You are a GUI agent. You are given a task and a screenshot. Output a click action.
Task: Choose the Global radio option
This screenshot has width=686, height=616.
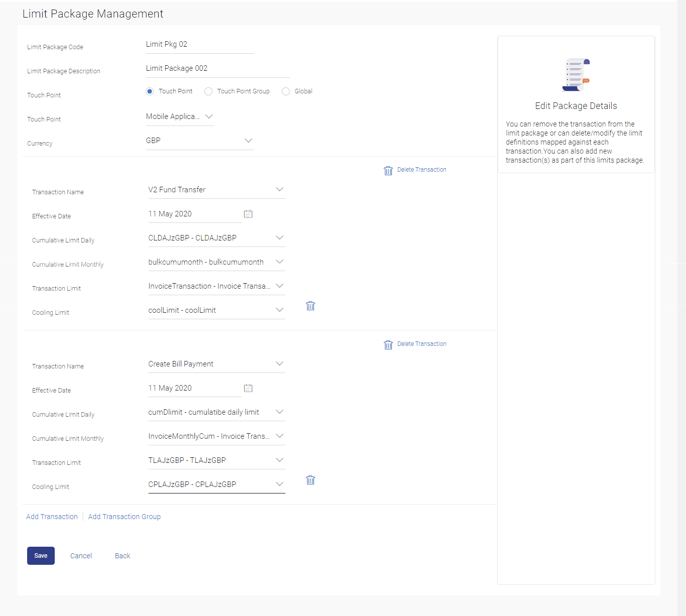click(286, 91)
